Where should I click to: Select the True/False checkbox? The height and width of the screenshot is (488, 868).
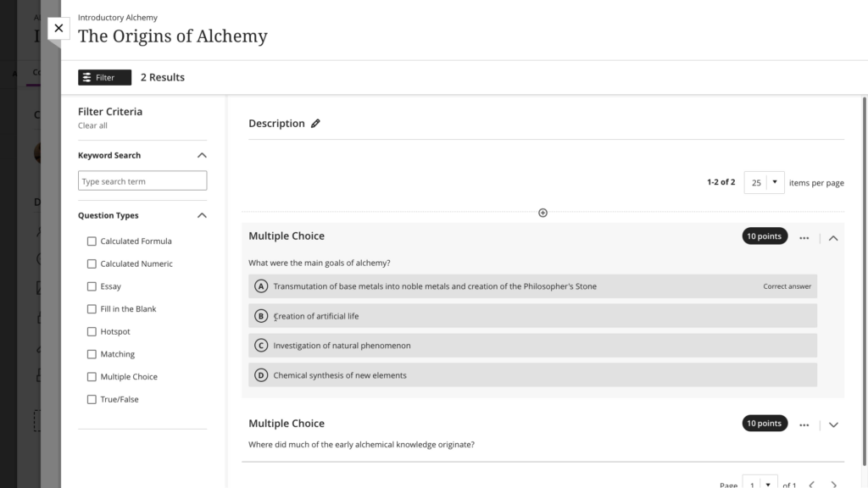pyautogui.click(x=92, y=400)
